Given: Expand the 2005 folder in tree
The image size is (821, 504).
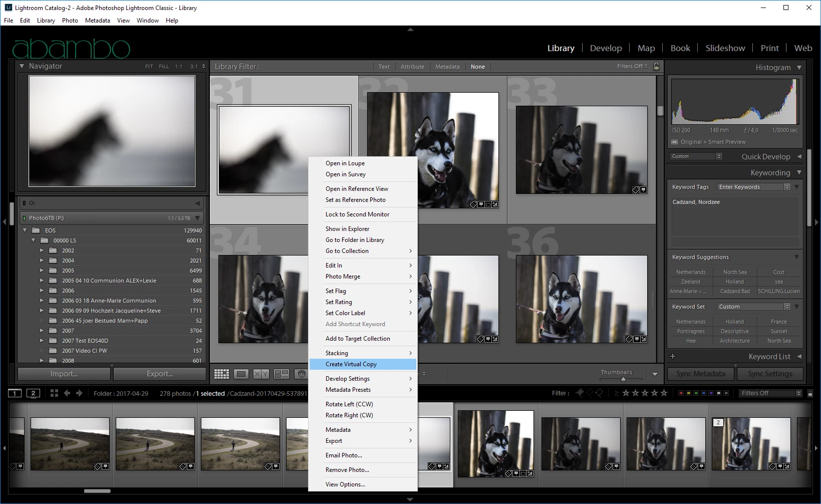Looking at the screenshot, I should coord(42,271).
